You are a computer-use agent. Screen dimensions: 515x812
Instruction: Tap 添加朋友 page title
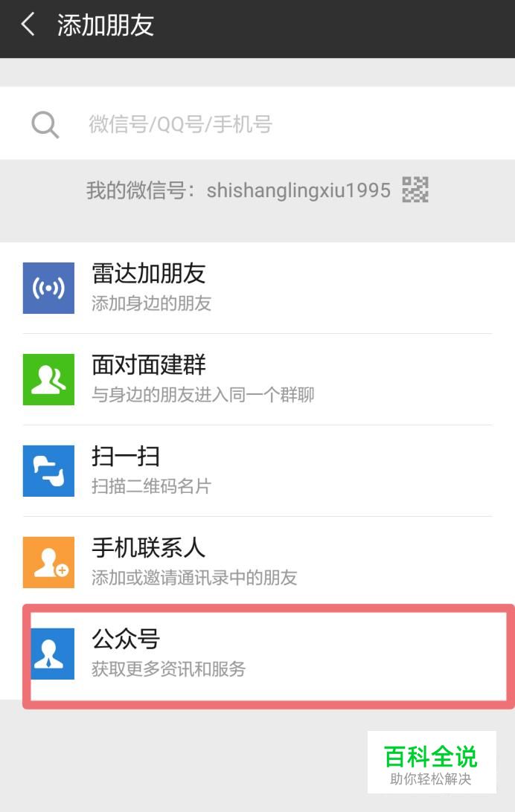pos(106,25)
